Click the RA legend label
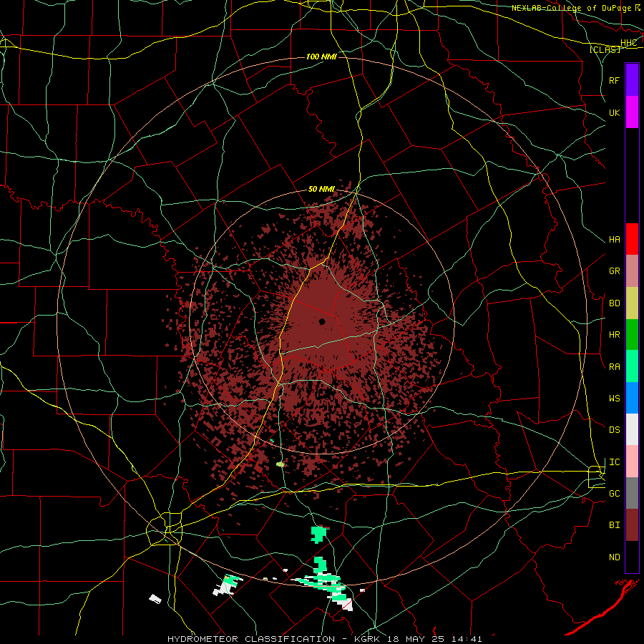 click(615, 367)
